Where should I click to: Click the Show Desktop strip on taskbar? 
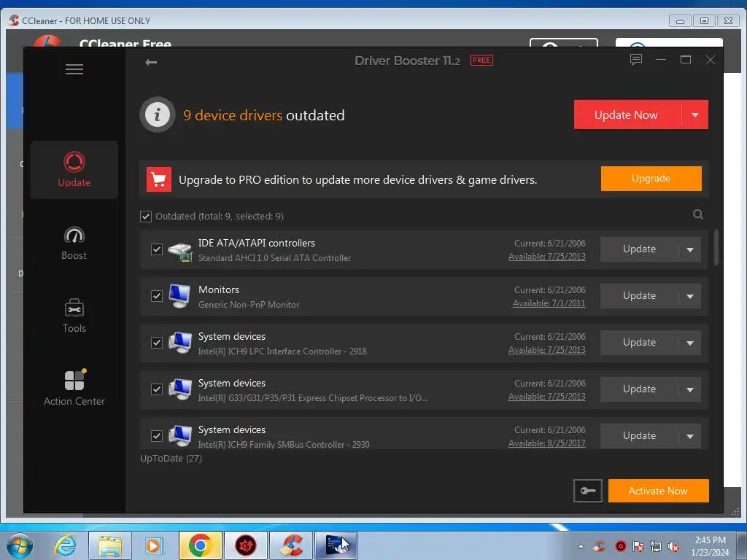click(x=741, y=545)
